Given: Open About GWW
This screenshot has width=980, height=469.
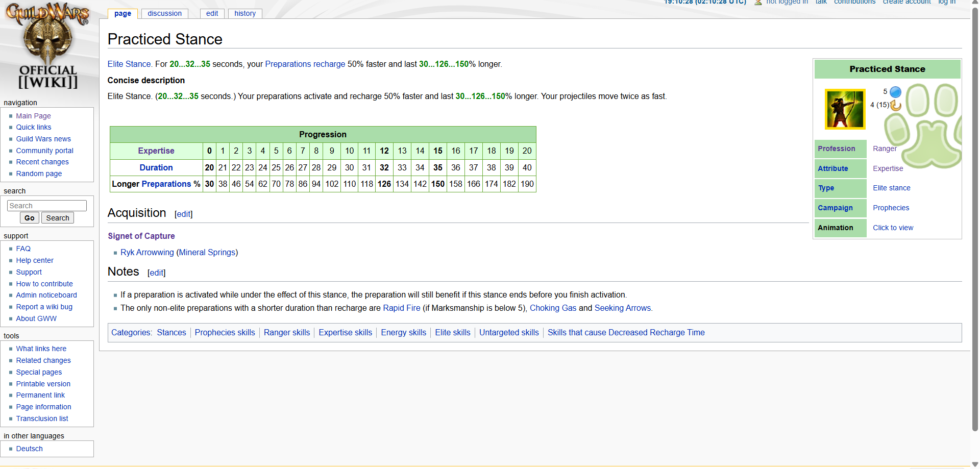Looking at the screenshot, I should (36, 318).
